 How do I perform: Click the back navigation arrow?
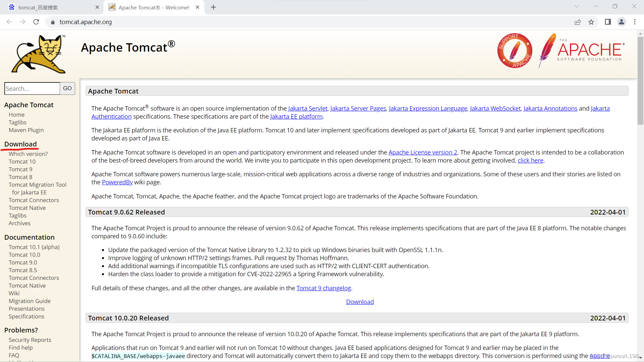click(x=9, y=22)
